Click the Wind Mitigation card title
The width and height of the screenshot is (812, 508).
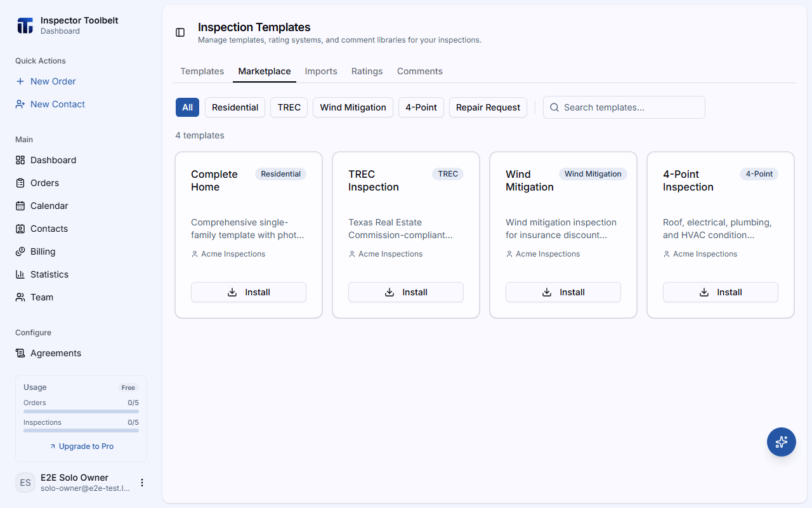pyautogui.click(x=530, y=180)
